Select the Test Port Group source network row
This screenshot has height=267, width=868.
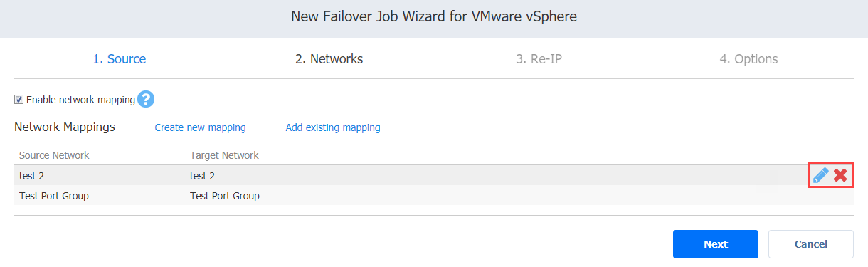[434, 196]
